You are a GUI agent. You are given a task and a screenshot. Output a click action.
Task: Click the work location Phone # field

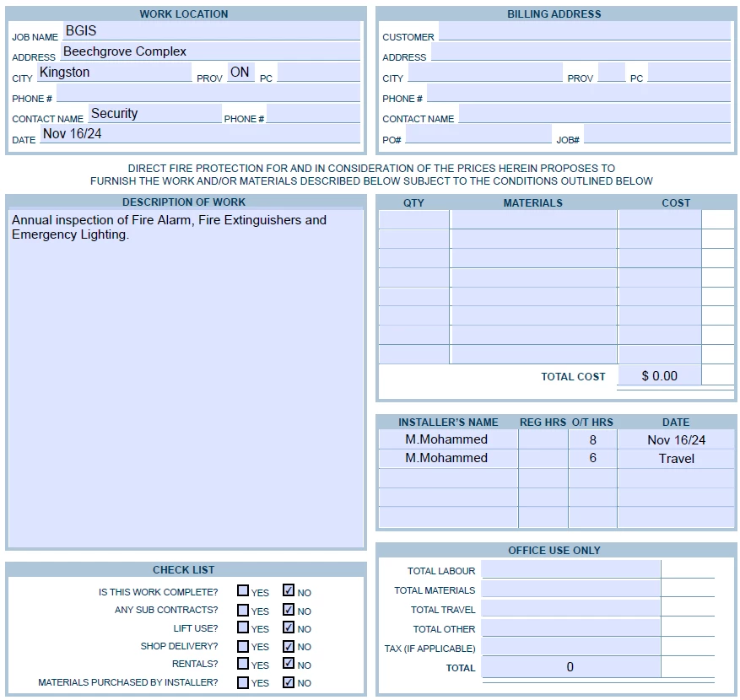click(208, 93)
